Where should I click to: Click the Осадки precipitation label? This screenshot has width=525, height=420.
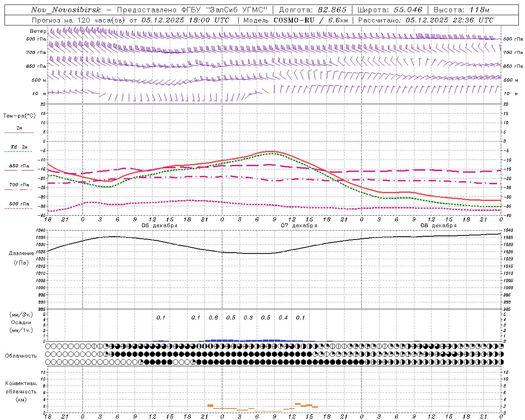tap(21, 322)
